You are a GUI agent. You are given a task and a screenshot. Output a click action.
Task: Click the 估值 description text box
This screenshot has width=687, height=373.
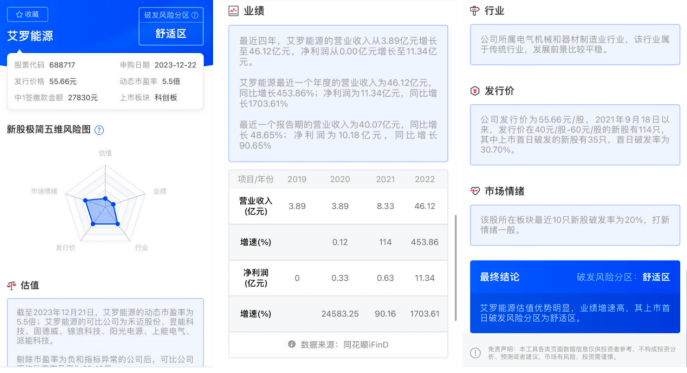tap(105, 332)
